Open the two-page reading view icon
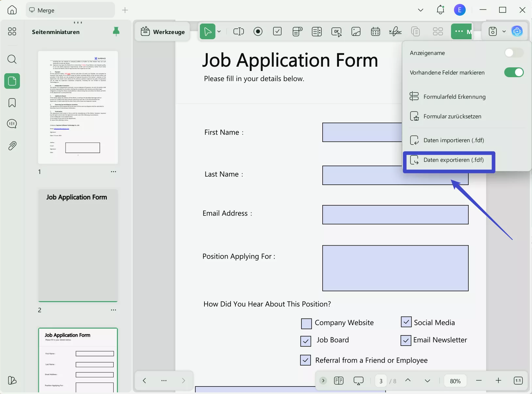 point(339,381)
